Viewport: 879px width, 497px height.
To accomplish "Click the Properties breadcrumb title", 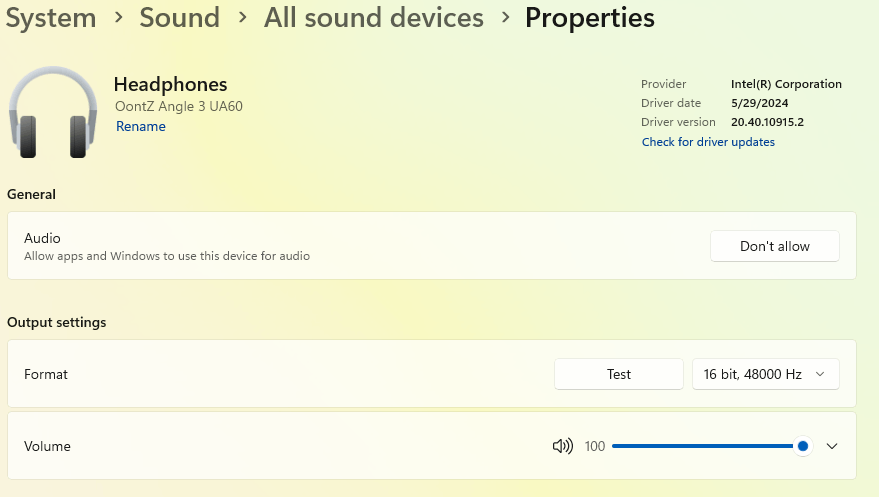I will [x=589, y=18].
